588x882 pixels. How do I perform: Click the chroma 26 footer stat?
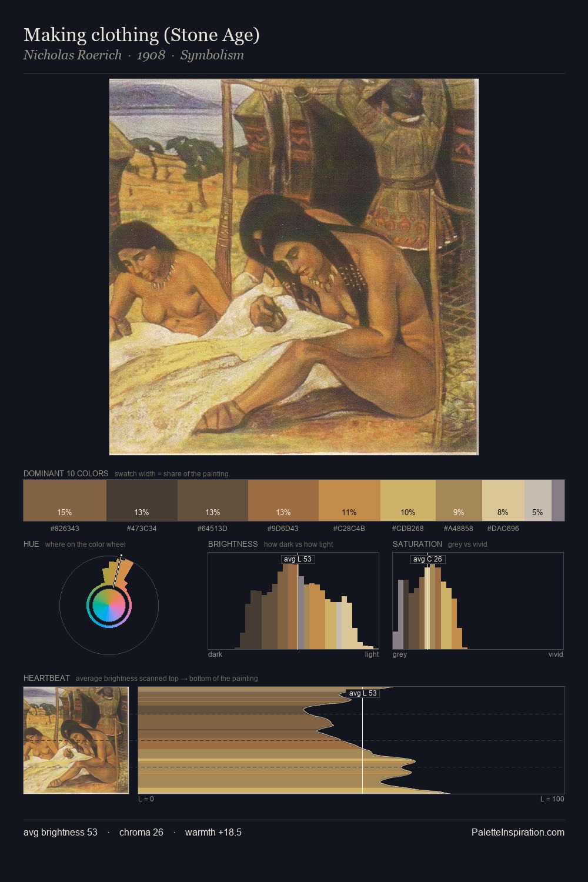pyautogui.click(x=141, y=832)
